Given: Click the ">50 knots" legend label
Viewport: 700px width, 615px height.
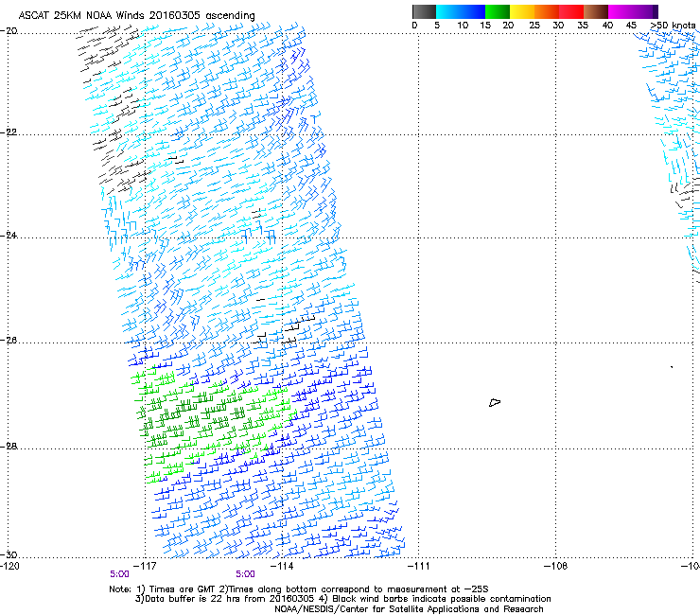Looking at the screenshot, I should 673,26.
